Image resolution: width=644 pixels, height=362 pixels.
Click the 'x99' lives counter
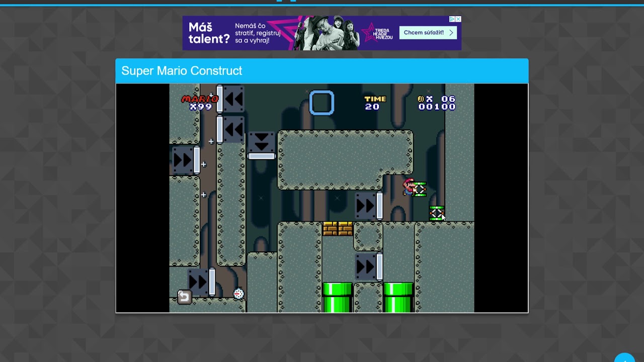click(201, 107)
